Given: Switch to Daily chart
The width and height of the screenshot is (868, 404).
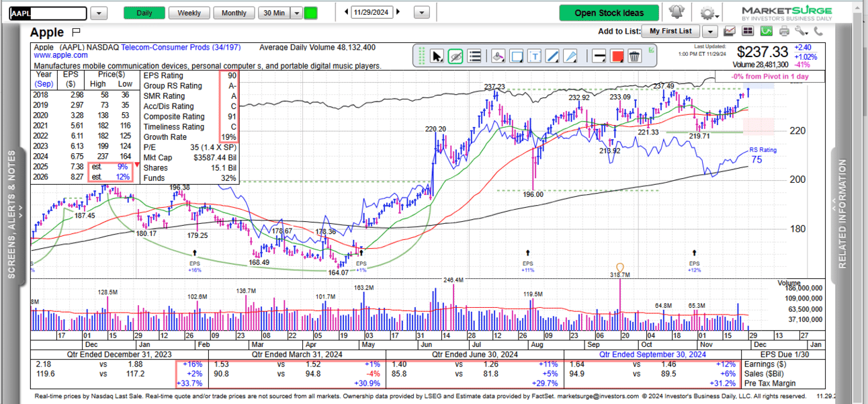Looking at the screenshot, I should pyautogui.click(x=144, y=13).
